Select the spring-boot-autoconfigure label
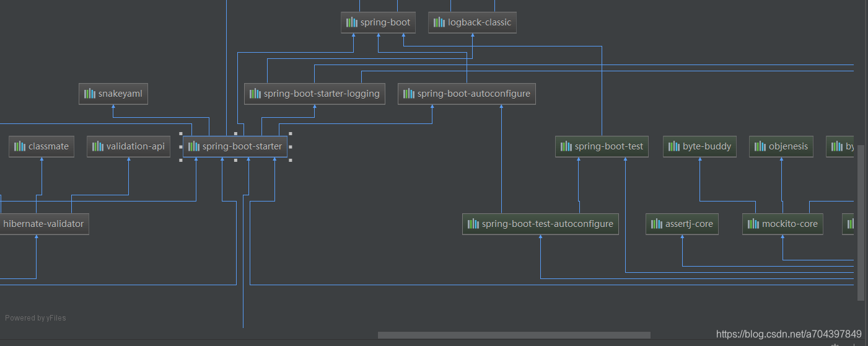The height and width of the screenshot is (346, 868). (474, 94)
